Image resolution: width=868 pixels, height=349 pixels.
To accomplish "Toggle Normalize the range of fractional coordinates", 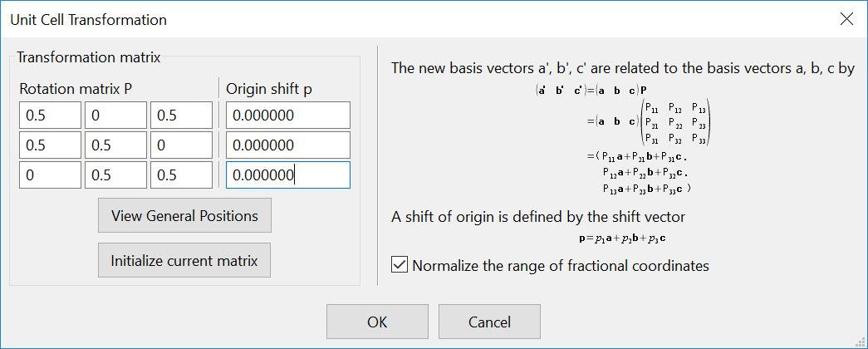I will (400, 266).
